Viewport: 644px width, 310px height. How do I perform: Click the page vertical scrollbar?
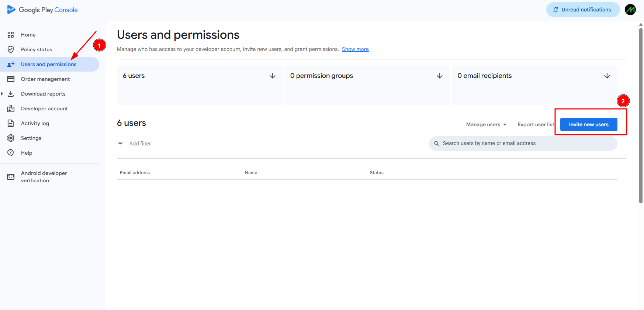(641, 115)
